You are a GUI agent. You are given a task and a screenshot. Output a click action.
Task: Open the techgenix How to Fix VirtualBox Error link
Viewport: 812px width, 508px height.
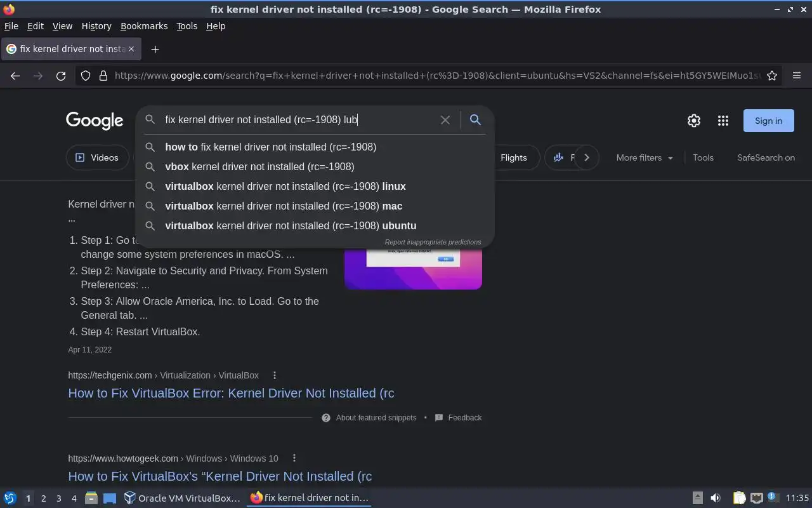pos(231,393)
